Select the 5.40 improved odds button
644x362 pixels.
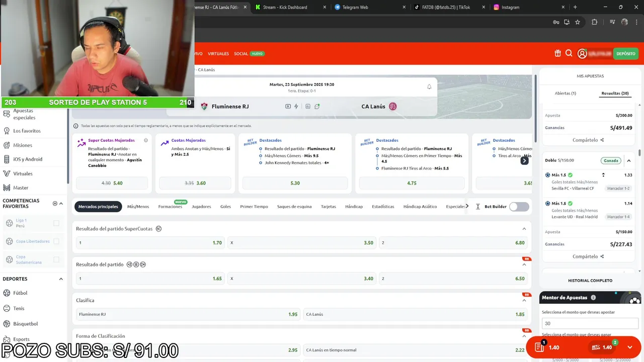(x=112, y=183)
